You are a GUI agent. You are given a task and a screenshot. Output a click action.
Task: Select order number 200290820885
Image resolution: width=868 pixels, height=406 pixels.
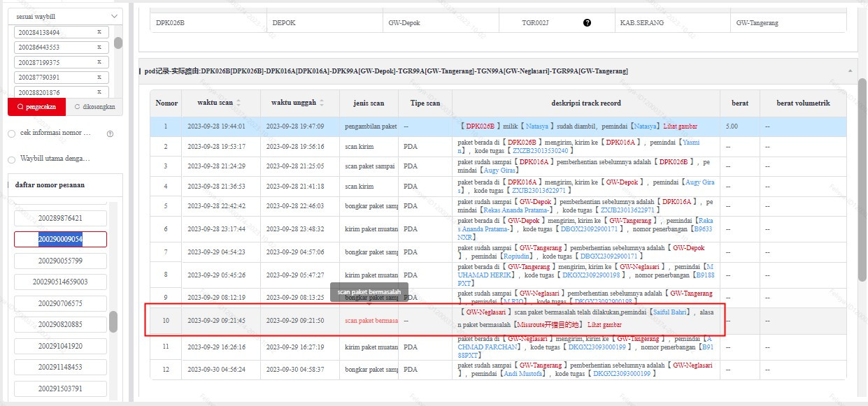click(x=60, y=324)
